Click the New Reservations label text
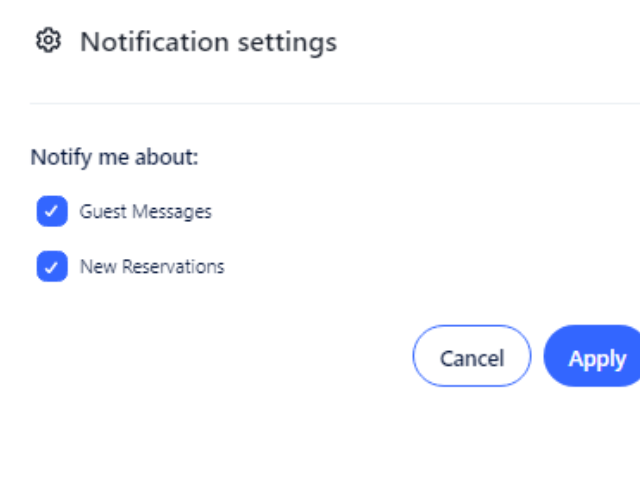This screenshot has height=480, width=640. pos(152,267)
